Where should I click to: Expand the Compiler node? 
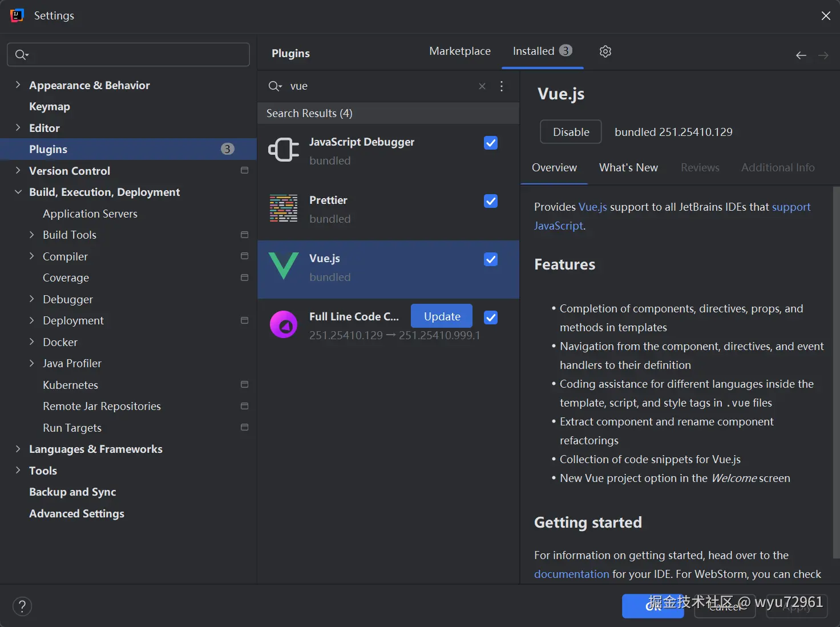(31, 256)
